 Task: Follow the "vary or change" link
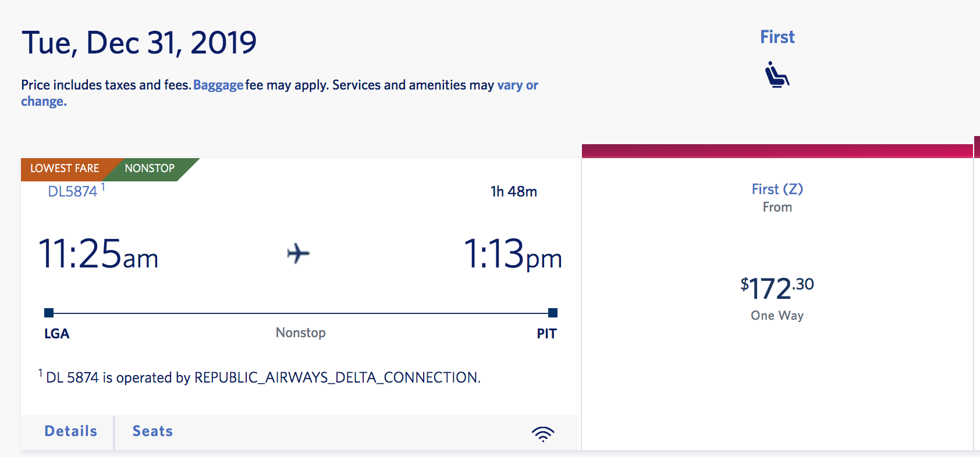(517, 85)
